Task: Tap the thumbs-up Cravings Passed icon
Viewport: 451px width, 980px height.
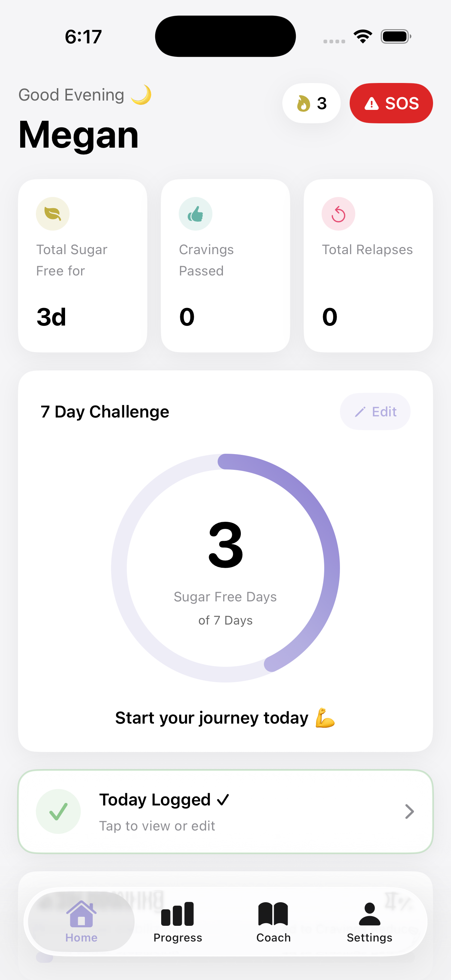Action: click(x=195, y=214)
